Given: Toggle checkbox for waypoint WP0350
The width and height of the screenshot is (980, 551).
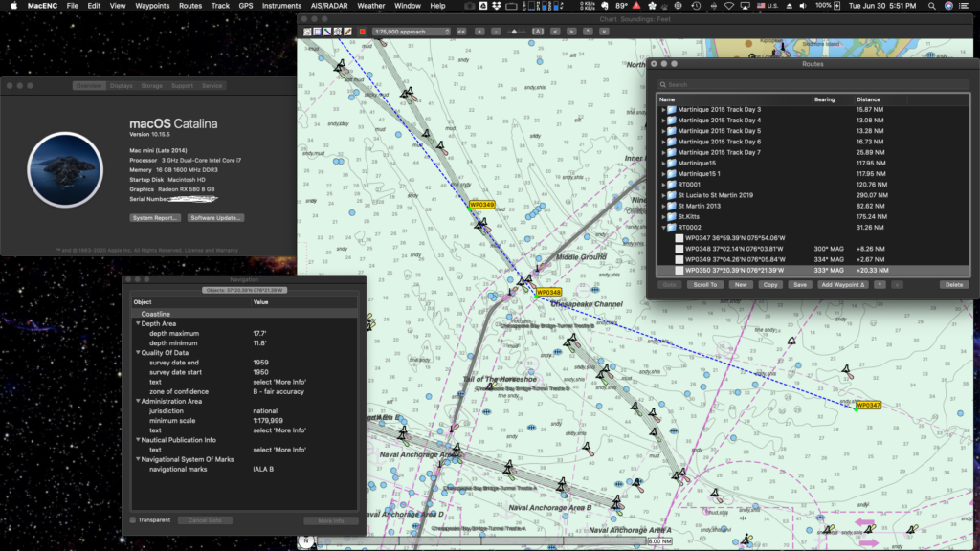Looking at the screenshot, I should (x=679, y=271).
